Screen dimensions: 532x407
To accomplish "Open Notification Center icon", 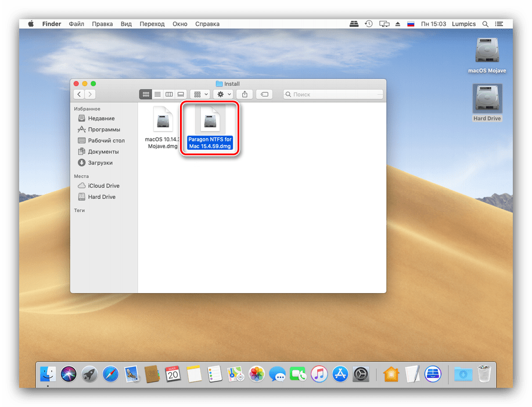I will pyautogui.click(x=499, y=24).
